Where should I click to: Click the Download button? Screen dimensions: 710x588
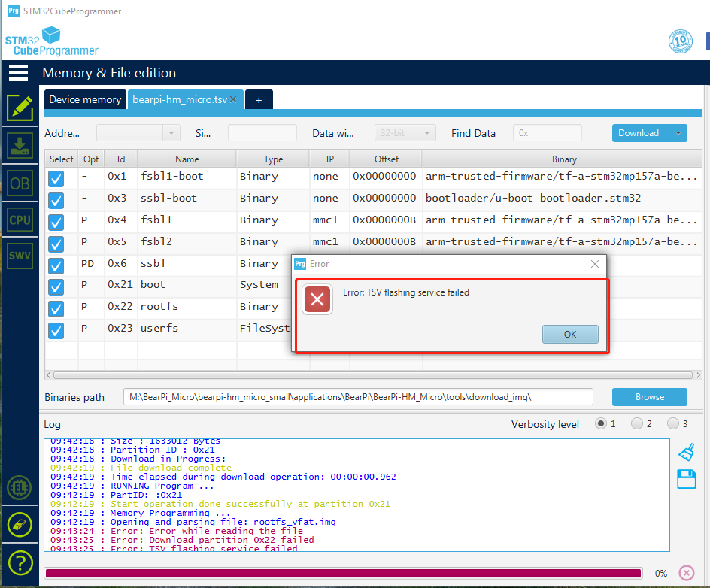(639, 133)
